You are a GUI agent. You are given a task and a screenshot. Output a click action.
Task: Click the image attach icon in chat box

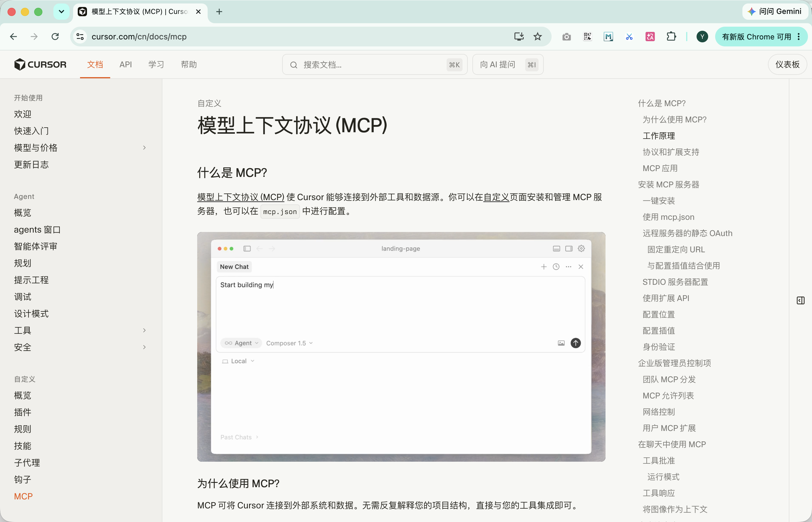(561, 343)
